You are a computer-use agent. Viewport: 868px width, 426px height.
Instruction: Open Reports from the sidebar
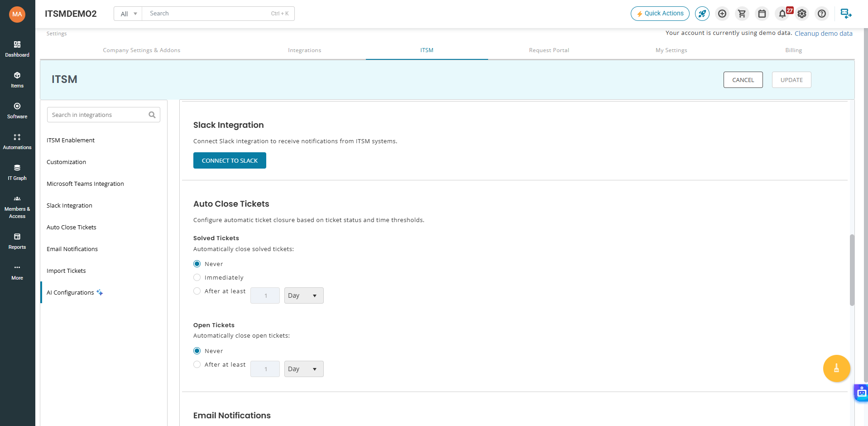[17, 241]
